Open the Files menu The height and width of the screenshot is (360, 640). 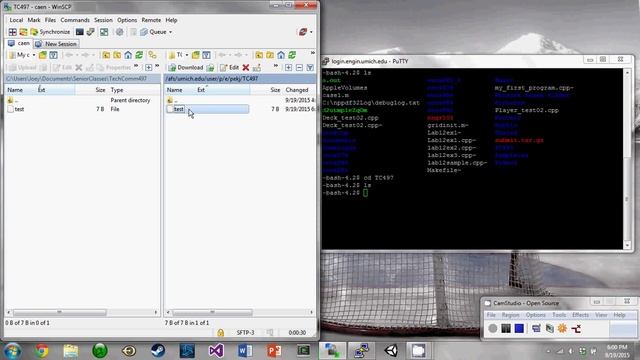(50, 20)
